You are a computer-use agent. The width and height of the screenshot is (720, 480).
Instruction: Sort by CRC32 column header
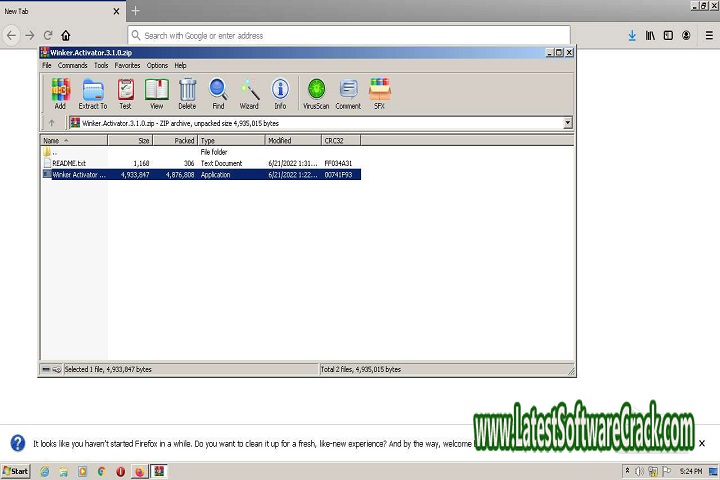click(341, 141)
